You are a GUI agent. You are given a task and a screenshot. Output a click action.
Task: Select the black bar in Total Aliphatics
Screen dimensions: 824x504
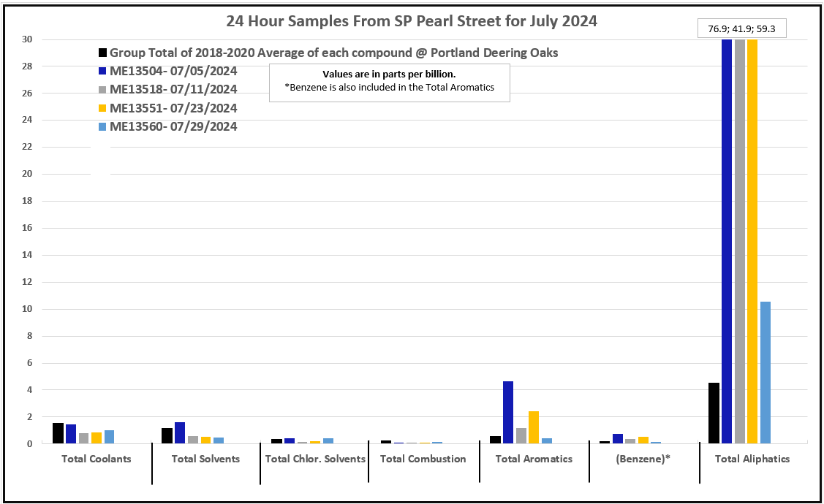coord(714,413)
